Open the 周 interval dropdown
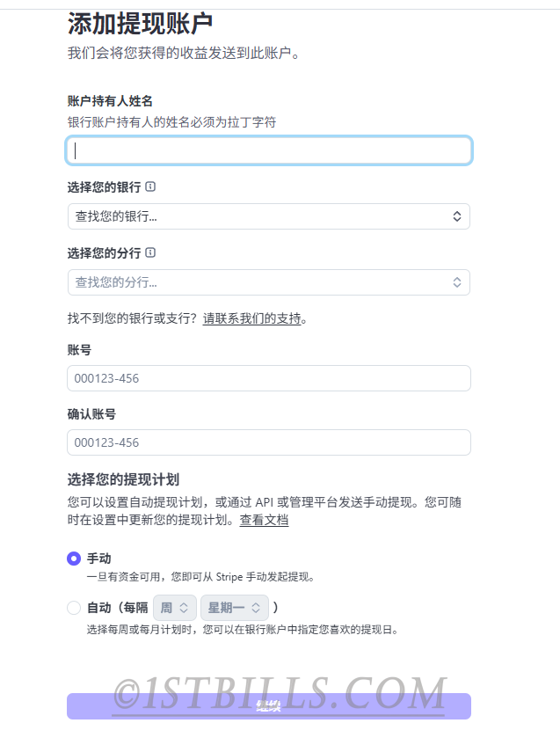Image resolution: width=560 pixels, height=745 pixels. point(174,608)
